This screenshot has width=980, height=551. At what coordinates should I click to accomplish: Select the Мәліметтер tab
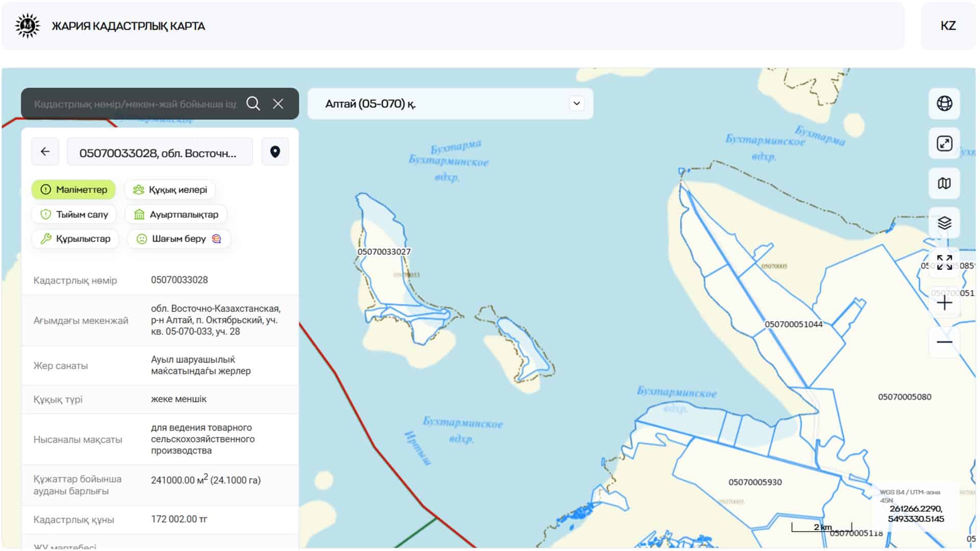[x=73, y=189]
